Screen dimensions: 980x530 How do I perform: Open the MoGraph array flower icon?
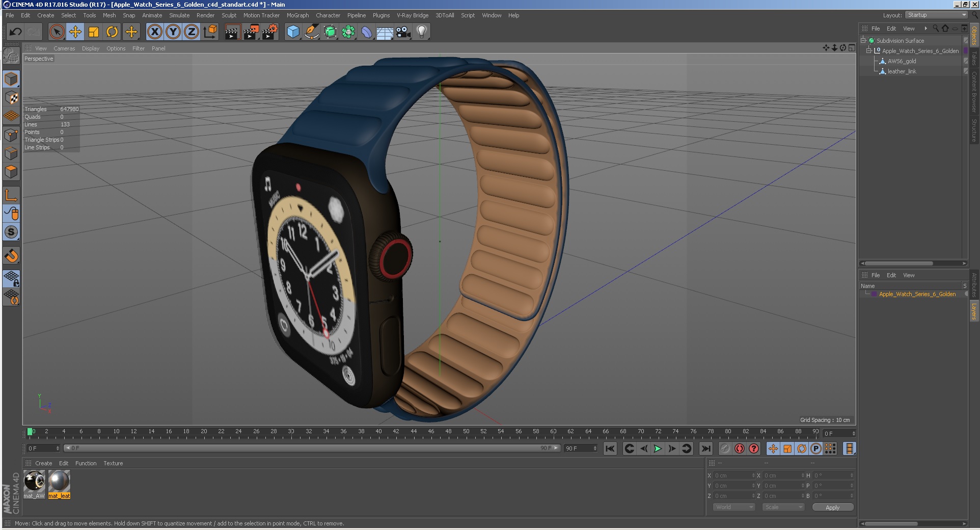(x=348, y=32)
